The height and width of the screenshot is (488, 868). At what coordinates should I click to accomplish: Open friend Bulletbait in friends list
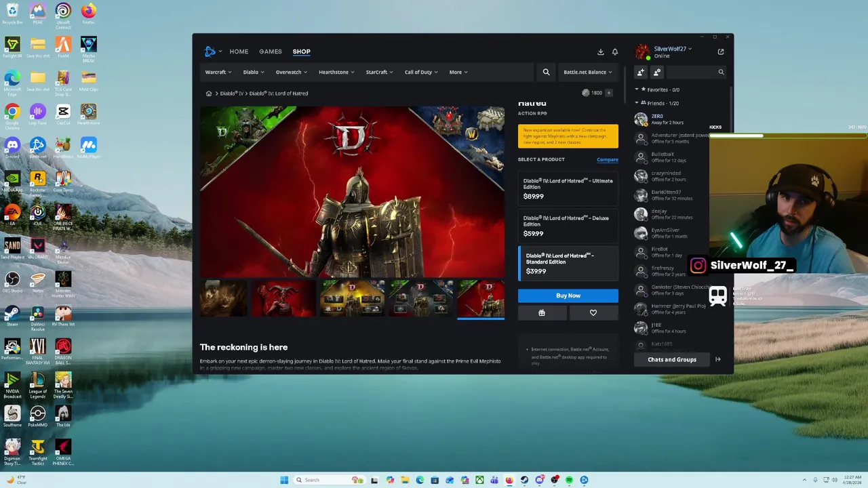pyautogui.click(x=671, y=157)
